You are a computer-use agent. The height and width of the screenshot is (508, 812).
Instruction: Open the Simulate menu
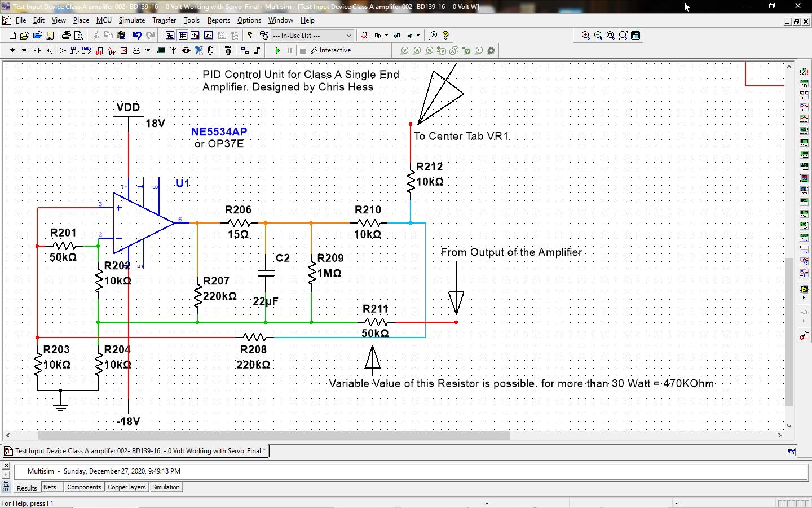[x=132, y=20]
